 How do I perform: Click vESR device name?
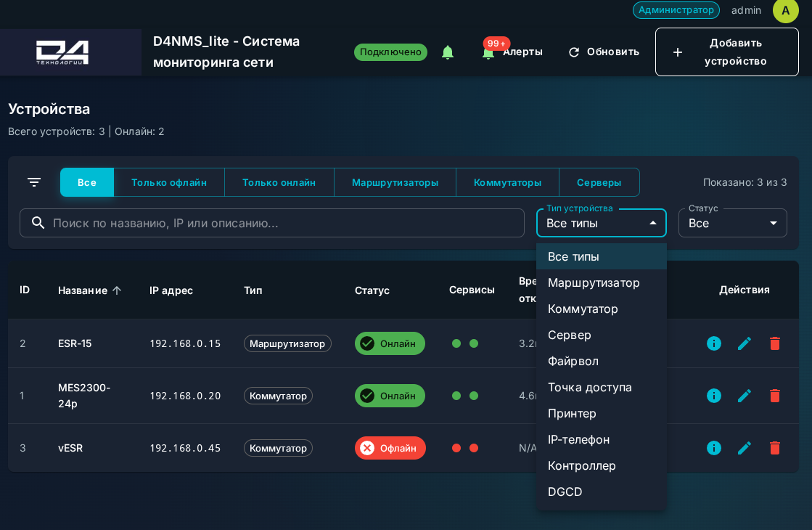(70, 448)
